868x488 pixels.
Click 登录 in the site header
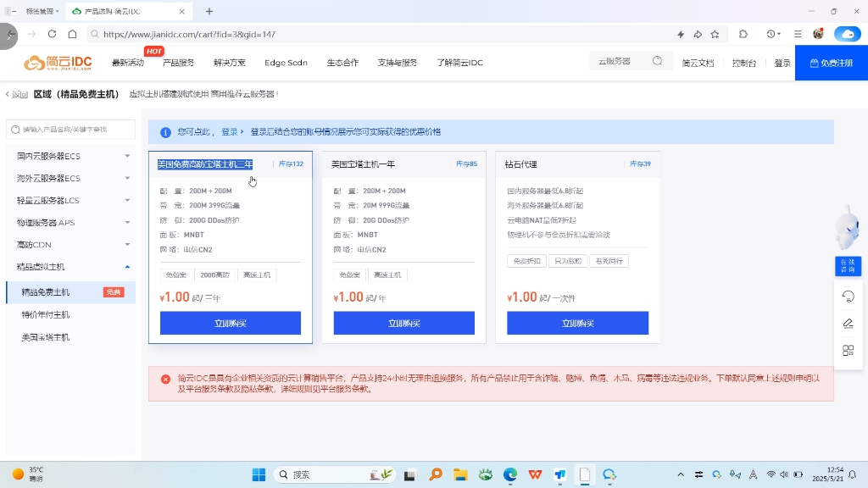pos(782,63)
